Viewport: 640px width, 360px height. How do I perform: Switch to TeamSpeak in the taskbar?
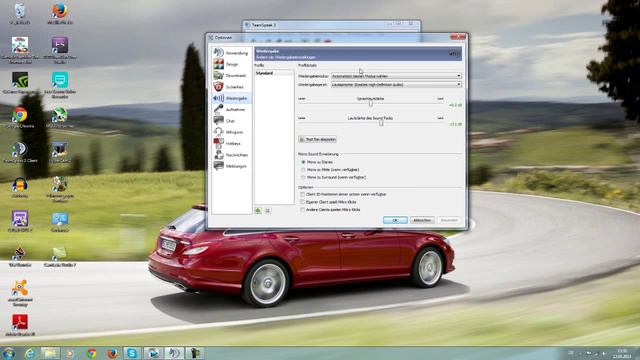coord(174,353)
